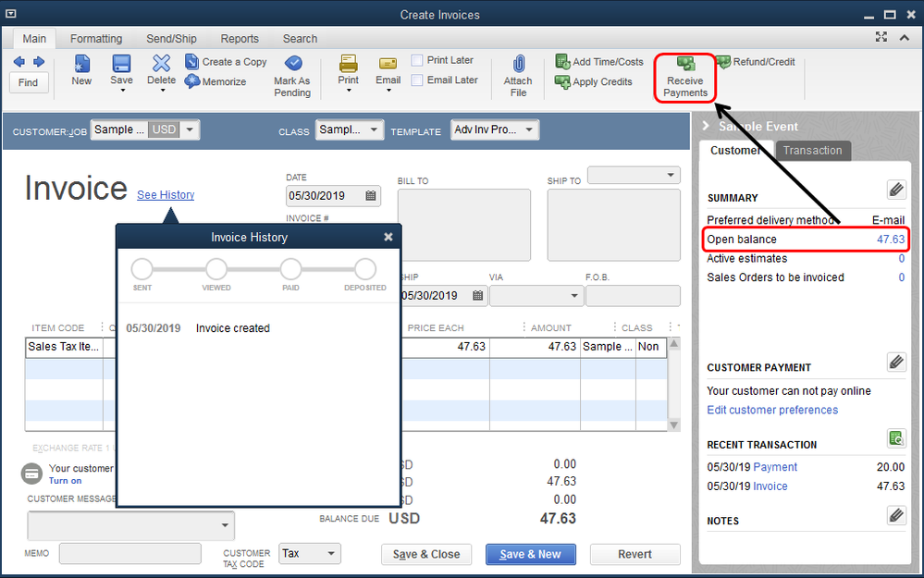Click the VIEWED step in history progress
Image resolution: width=924 pixels, height=578 pixels.
coord(216,269)
